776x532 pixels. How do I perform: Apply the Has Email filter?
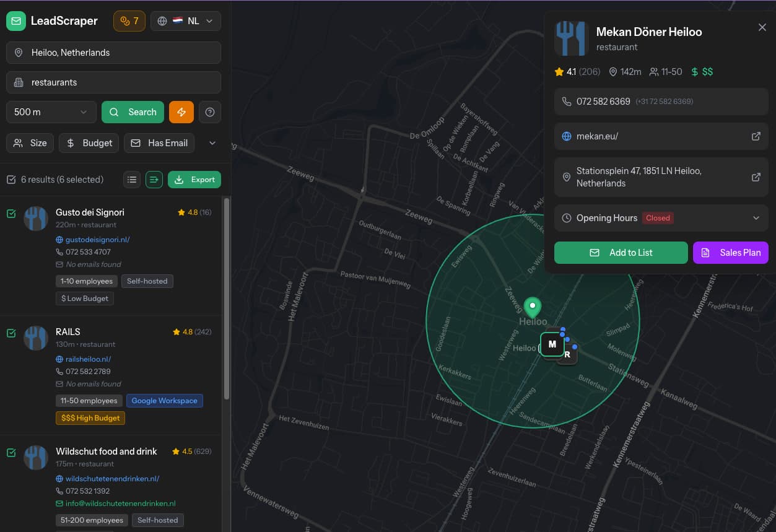click(159, 143)
